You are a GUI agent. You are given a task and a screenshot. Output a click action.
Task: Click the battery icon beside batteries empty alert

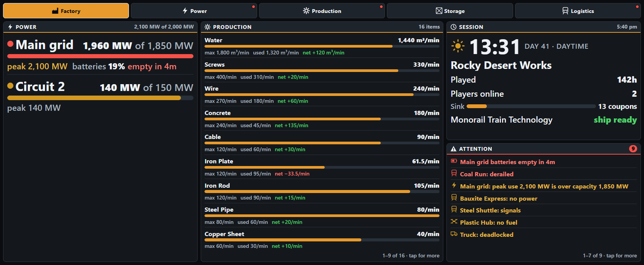click(454, 162)
